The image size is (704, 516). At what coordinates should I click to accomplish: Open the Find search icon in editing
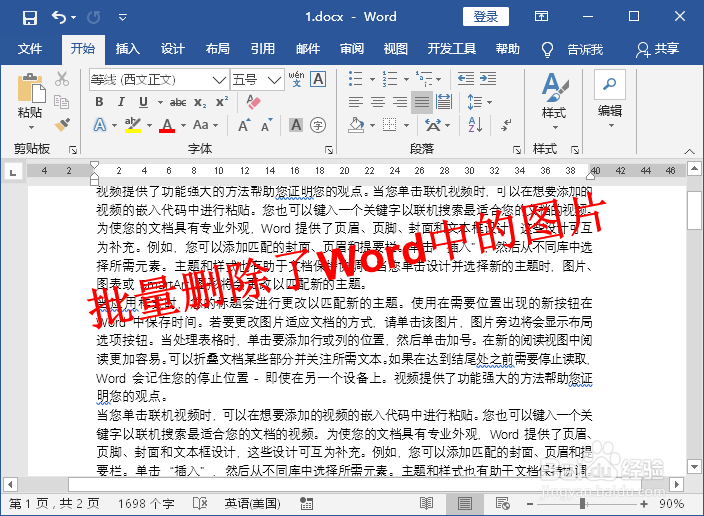point(610,84)
